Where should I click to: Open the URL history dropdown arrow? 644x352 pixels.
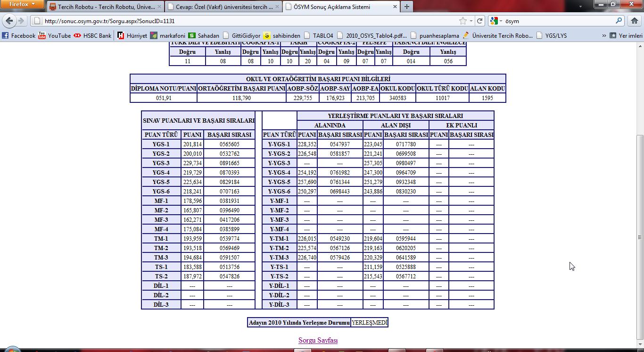coord(471,21)
